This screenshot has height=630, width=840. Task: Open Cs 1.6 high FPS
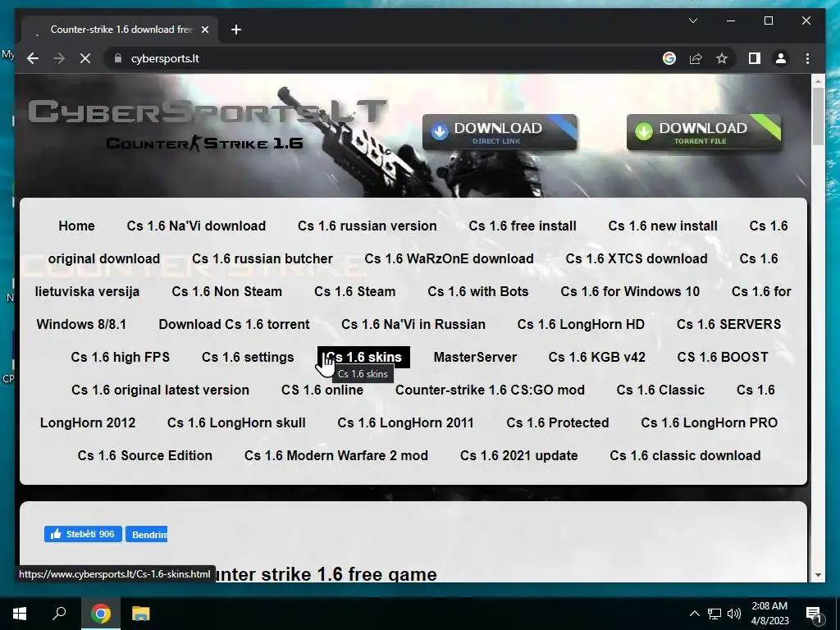pyautogui.click(x=120, y=357)
